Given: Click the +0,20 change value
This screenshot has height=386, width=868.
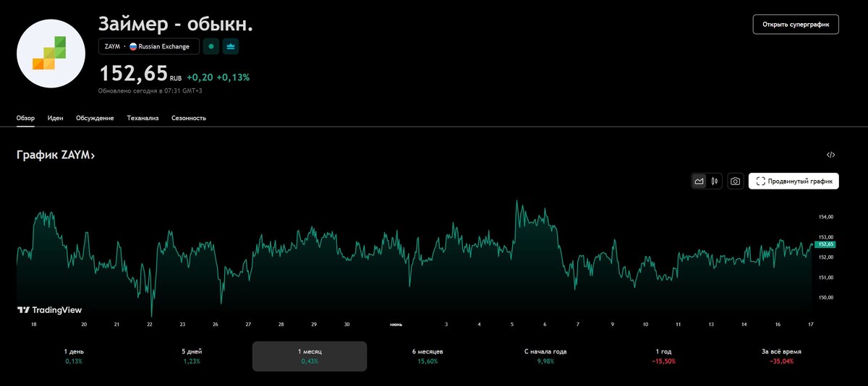Looking at the screenshot, I should [x=200, y=77].
